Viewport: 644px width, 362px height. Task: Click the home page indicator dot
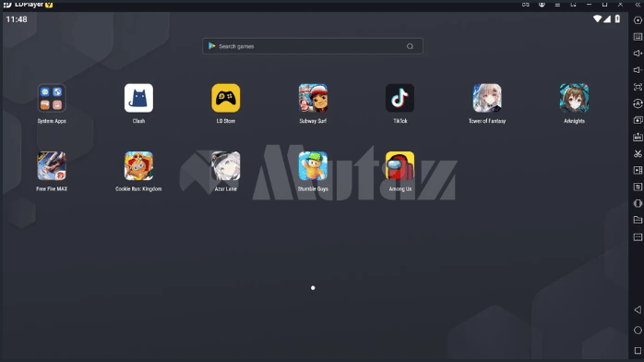(313, 287)
